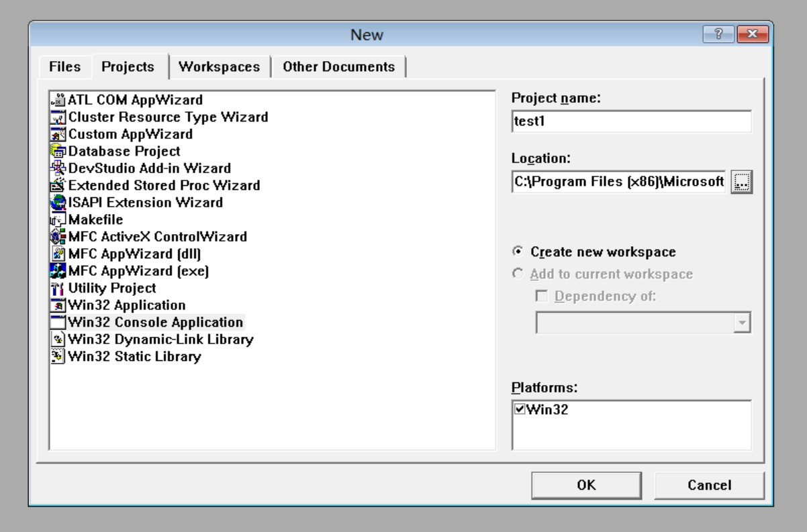Select the ATL COM AppWizard icon
The image size is (807, 532).
(x=58, y=101)
